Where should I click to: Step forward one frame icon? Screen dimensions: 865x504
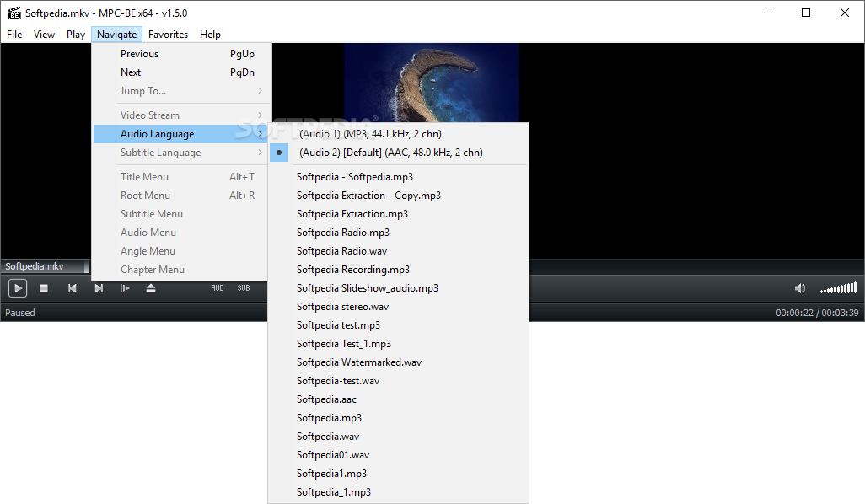126,288
